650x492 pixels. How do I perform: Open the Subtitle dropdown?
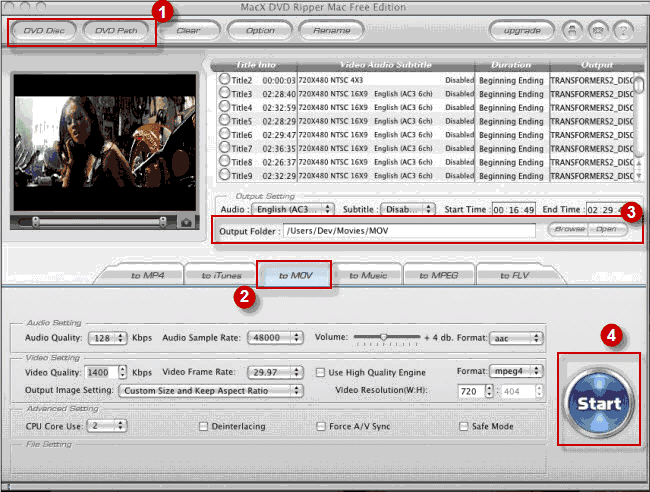coord(408,209)
